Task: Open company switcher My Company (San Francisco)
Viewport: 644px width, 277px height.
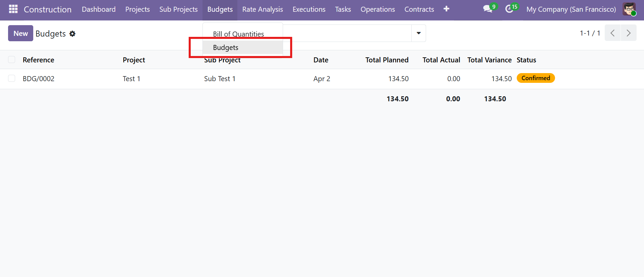Action: point(571,9)
